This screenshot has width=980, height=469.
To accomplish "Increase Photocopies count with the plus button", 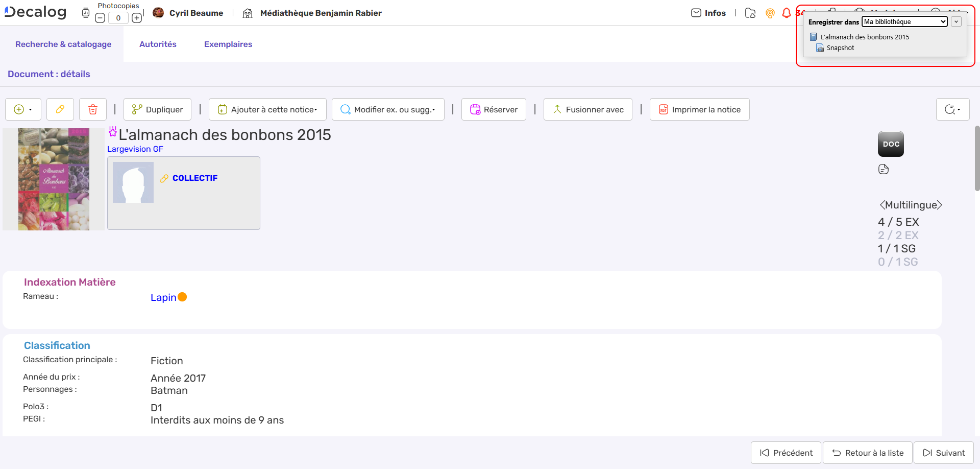I will (x=136, y=17).
